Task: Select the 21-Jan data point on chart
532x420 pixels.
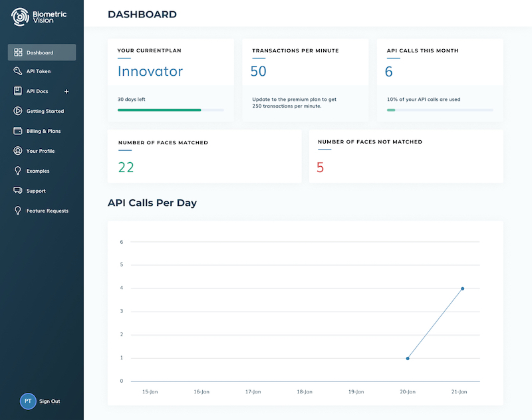Action: coord(462,288)
